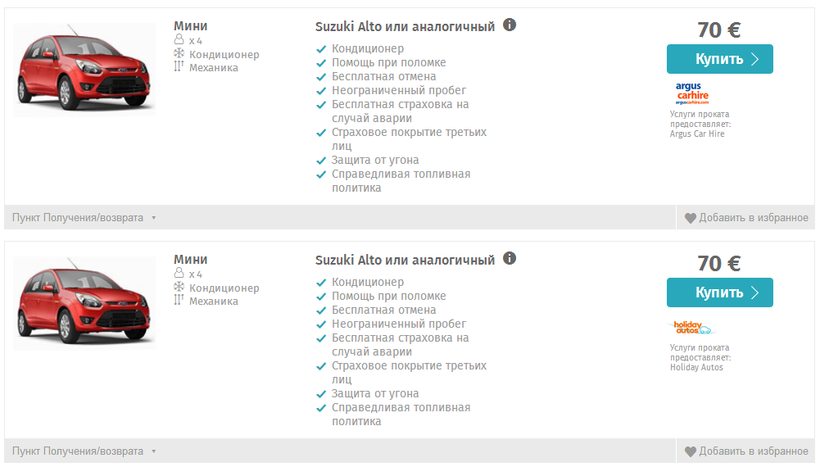Screen dimensions: 820x467
Task: Click the first Suzuki Alto или аналогичный title
Action: pos(405,27)
